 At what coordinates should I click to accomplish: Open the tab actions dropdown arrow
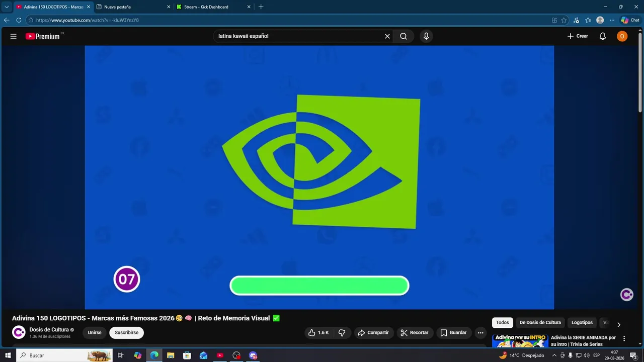tap(7, 7)
